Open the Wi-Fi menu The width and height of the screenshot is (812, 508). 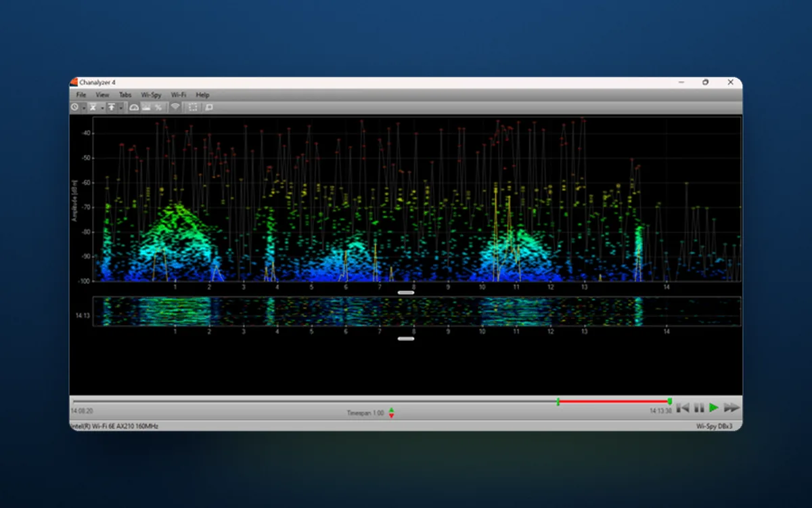click(179, 95)
